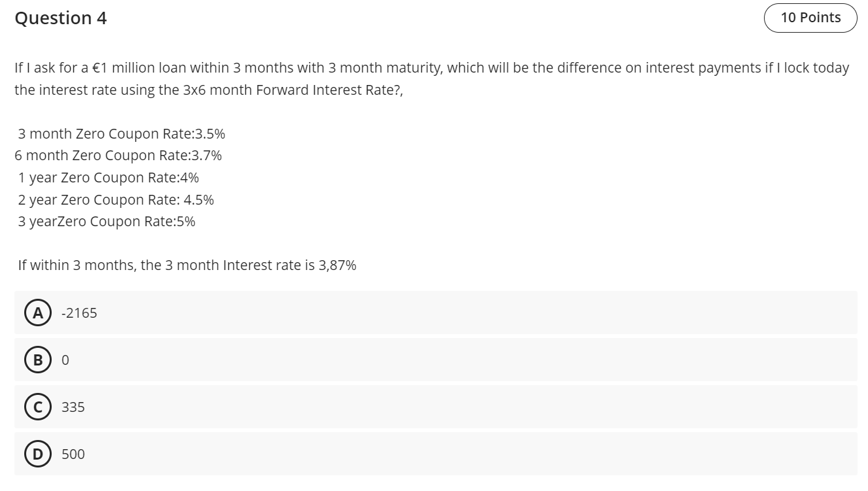
Task: Choose the circled D answer option
Action: pos(38,454)
